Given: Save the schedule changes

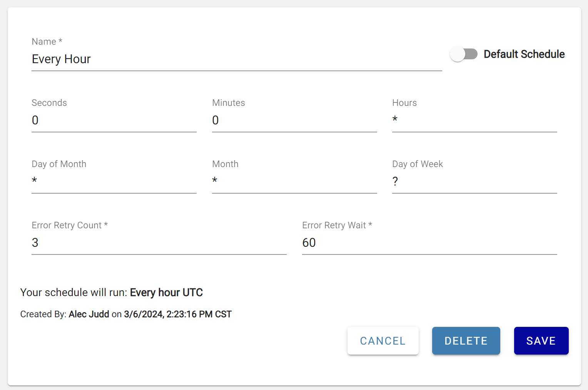Looking at the screenshot, I should click(x=541, y=341).
